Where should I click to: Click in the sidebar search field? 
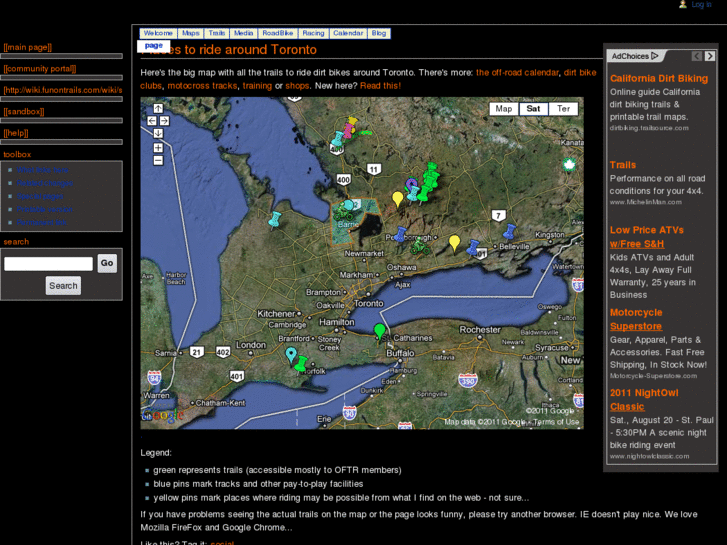[x=48, y=264]
